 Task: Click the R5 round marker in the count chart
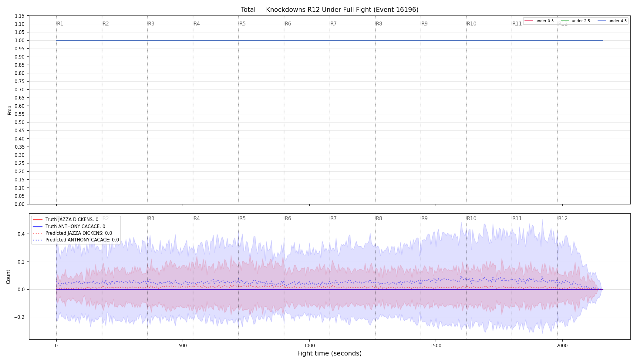click(x=242, y=218)
